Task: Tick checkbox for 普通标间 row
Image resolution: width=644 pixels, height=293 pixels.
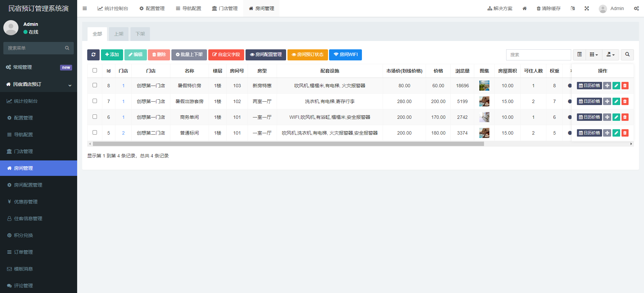Action: pos(95,133)
